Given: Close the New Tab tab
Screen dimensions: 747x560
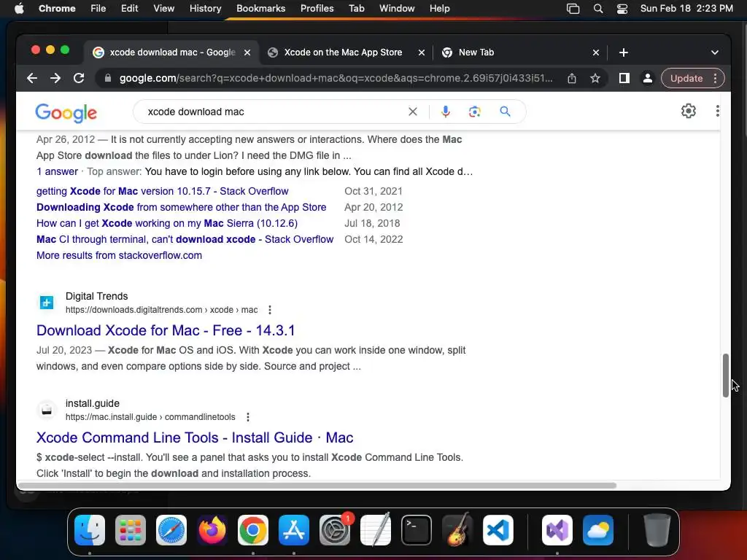Looking at the screenshot, I should 595,52.
